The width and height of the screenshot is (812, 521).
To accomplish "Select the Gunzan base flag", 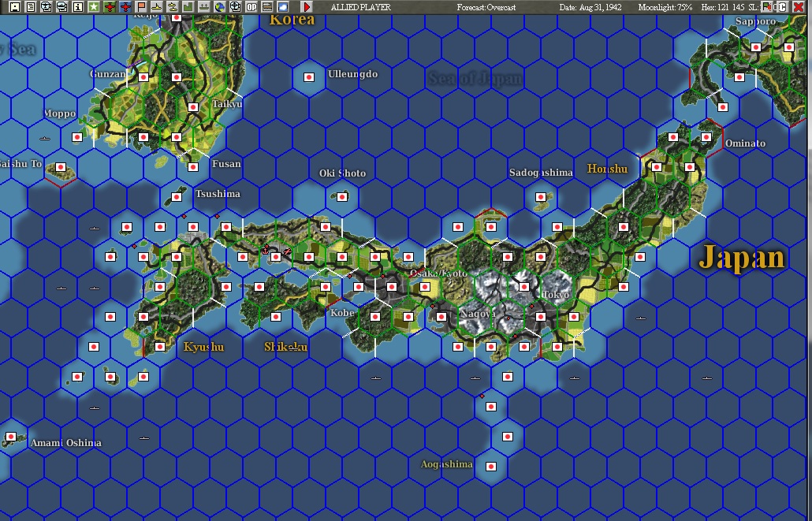I will [x=143, y=77].
